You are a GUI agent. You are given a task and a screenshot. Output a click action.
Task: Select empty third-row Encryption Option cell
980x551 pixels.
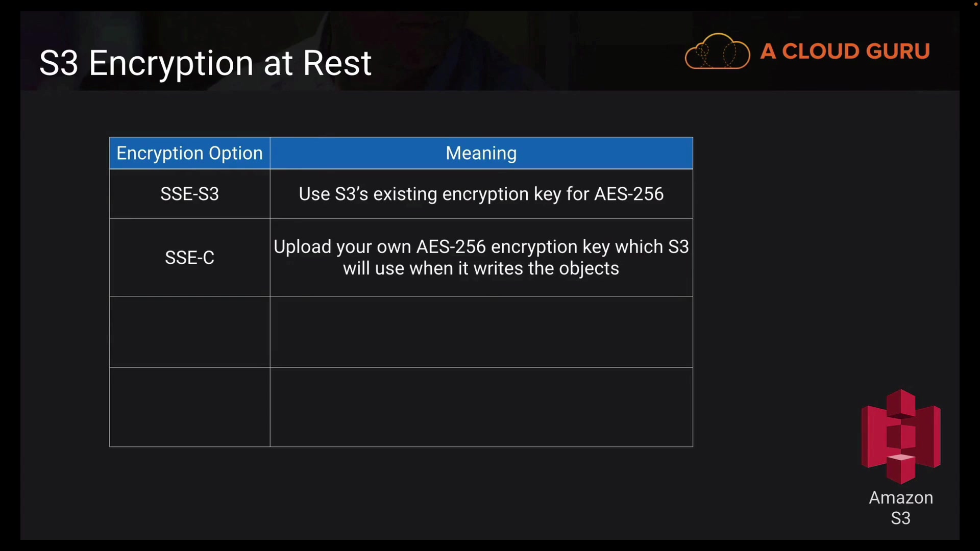[x=189, y=332]
